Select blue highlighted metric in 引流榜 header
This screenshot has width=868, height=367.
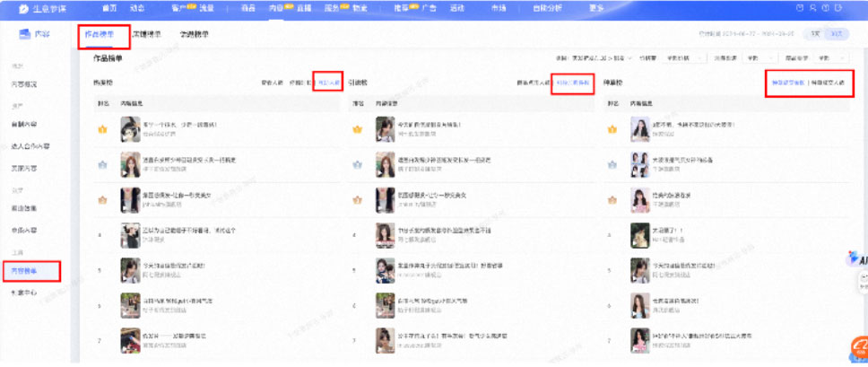pos(572,83)
